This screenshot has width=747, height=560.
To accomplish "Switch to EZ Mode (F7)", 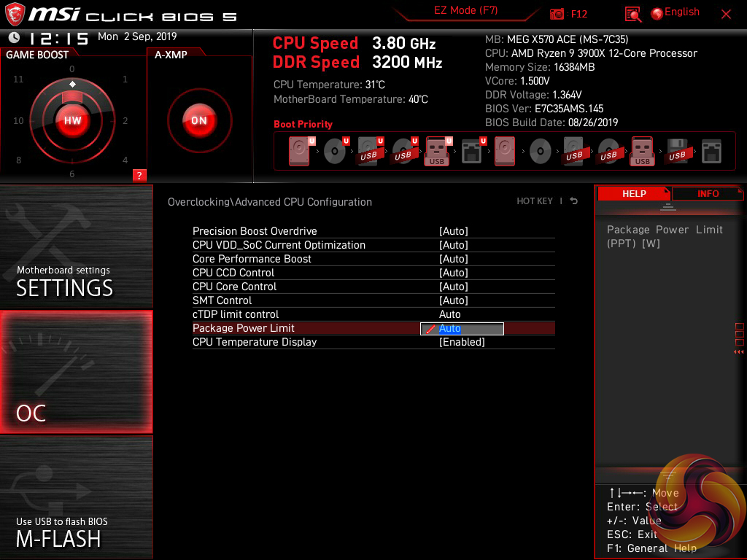I will coord(465,10).
